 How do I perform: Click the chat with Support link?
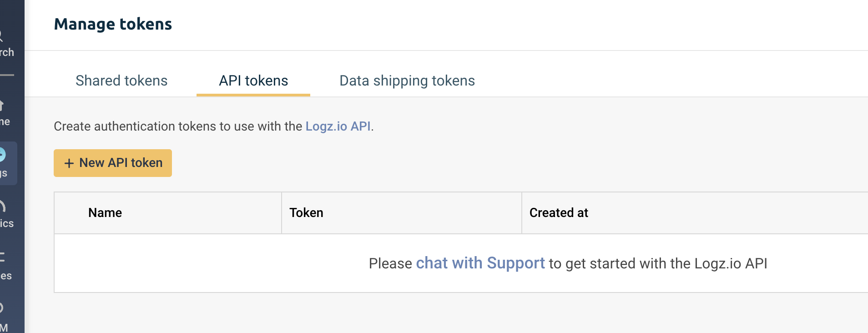click(x=480, y=263)
